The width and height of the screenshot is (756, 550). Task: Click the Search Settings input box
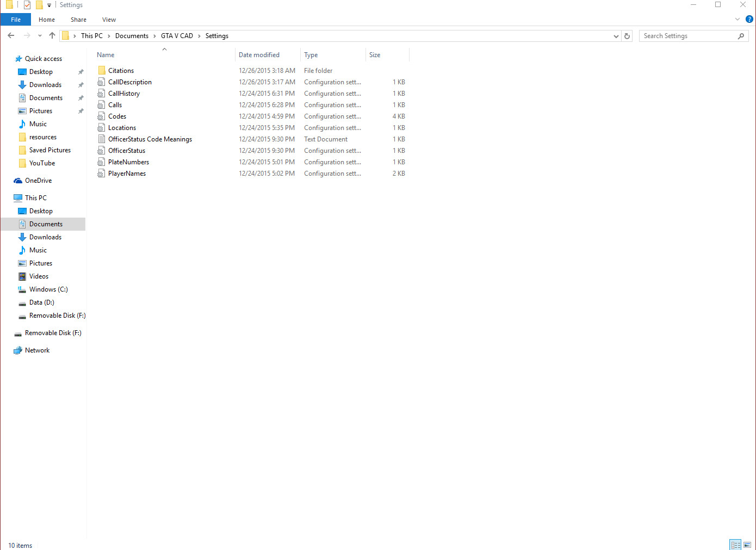coord(688,36)
